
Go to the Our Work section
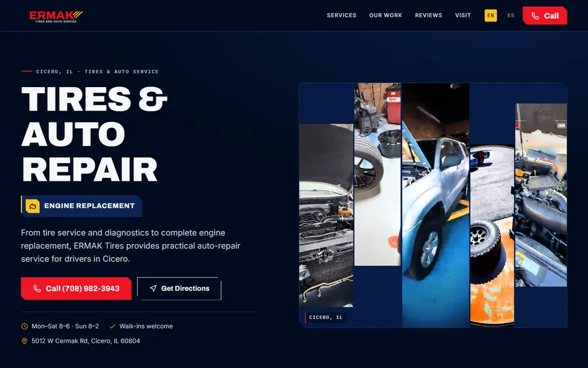(x=385, y=15)
